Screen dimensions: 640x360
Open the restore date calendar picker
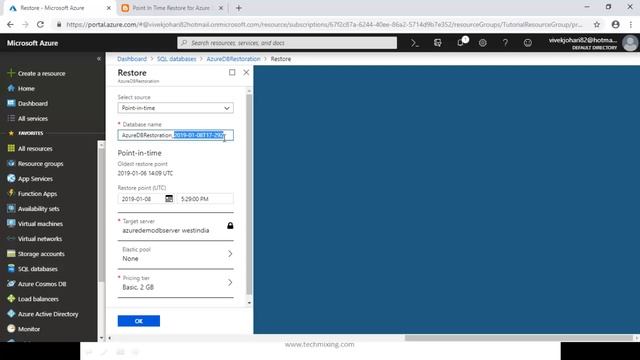[x=169, y=198]
